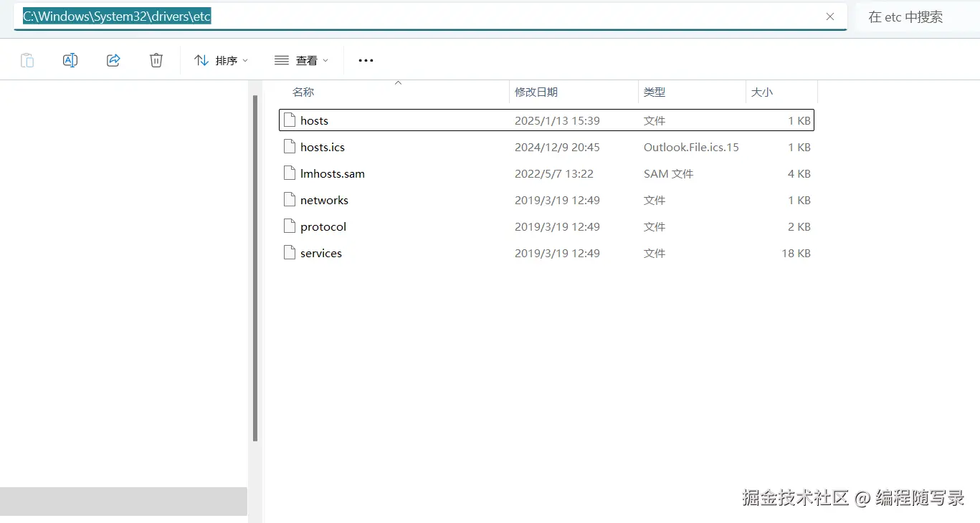
Task: Click the 18 KB size cell
Action: 796,253
